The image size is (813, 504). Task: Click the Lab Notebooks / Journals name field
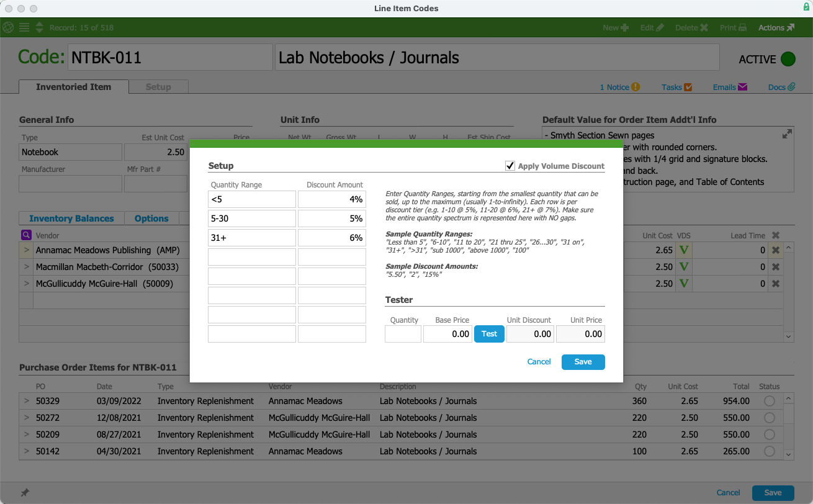(497, 58)
